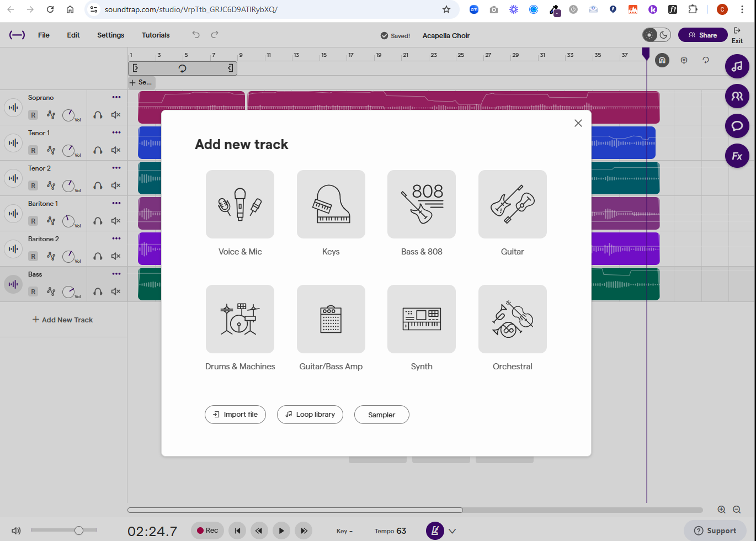This screenshot has width=756, height=541.
Task: Select the Keys piano instrument icon
Action: pos(331,204)
